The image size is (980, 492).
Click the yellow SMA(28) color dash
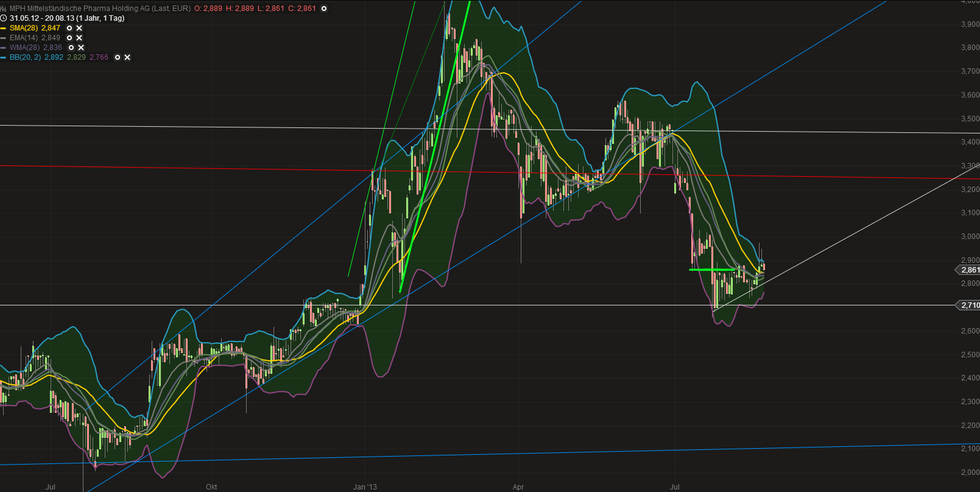click(x=4, y=28)
